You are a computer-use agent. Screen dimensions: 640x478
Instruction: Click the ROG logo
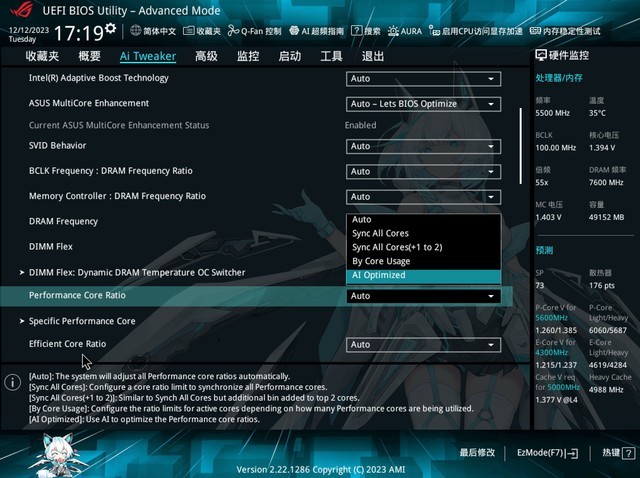point(22,11)
